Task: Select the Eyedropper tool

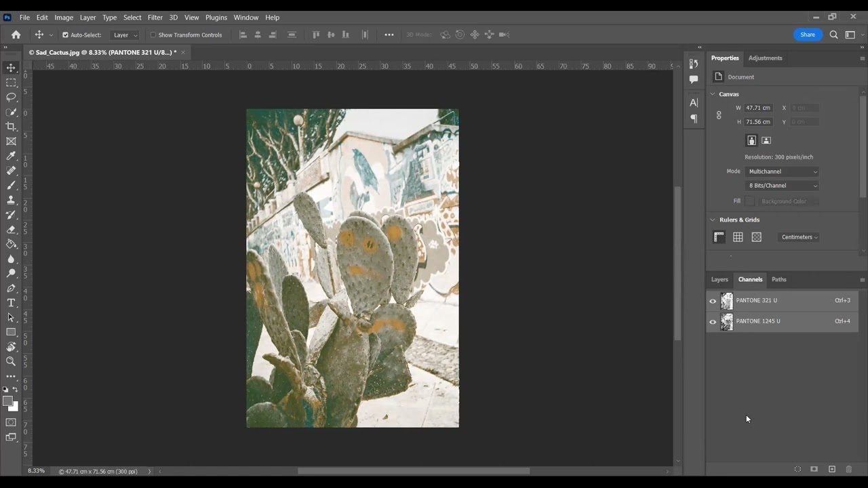Action: click(x=11, y=157)
